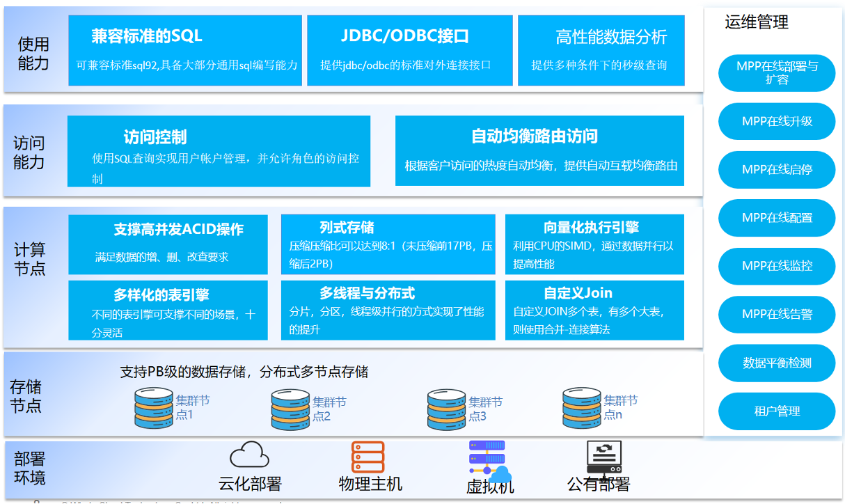This screenshot has height=504, width=845.
Task: Click the MPP在线告警 button
Action: click(x=777, y=314)
